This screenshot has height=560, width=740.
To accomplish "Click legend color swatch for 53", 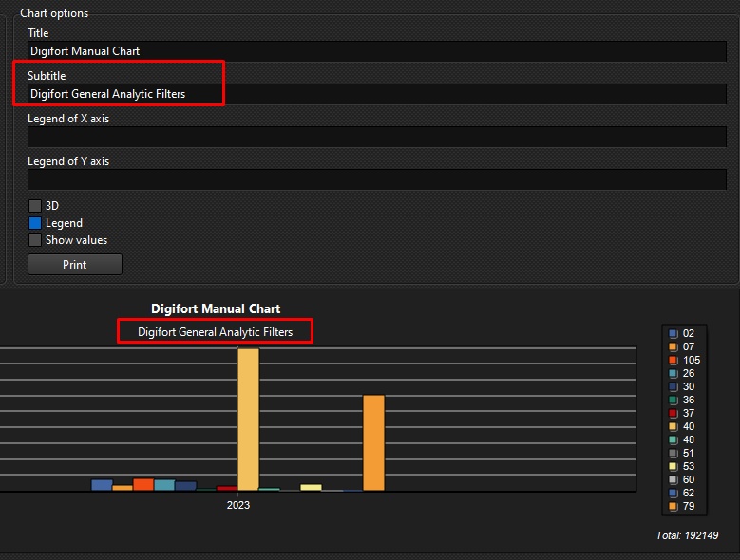I will (x=674, y=467).
